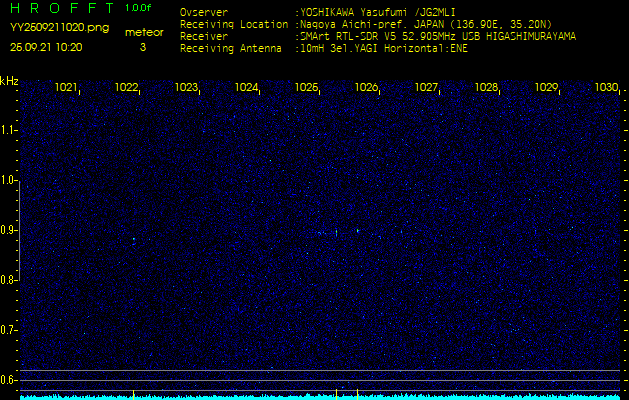The height and width of the screenshot is (400, 629).
Task: Click the meteor count number 3
Action: coord(142,47)
